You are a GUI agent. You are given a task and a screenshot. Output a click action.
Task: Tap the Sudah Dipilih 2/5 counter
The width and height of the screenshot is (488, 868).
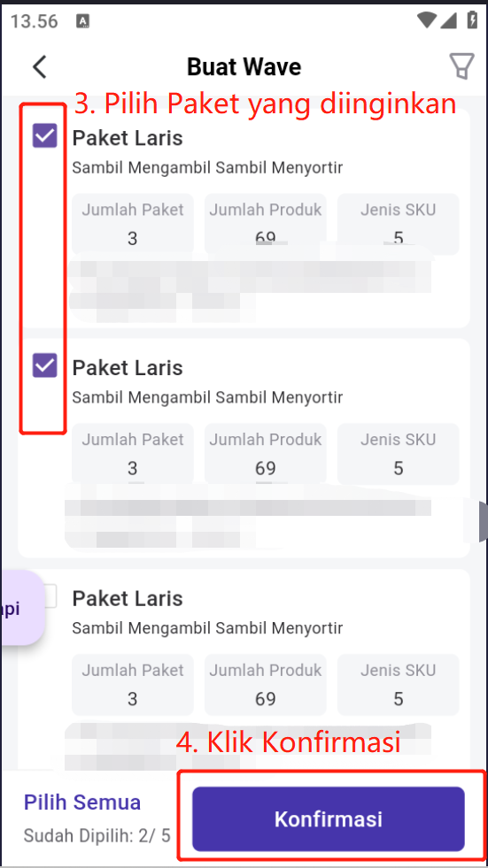tap(97, 835)
